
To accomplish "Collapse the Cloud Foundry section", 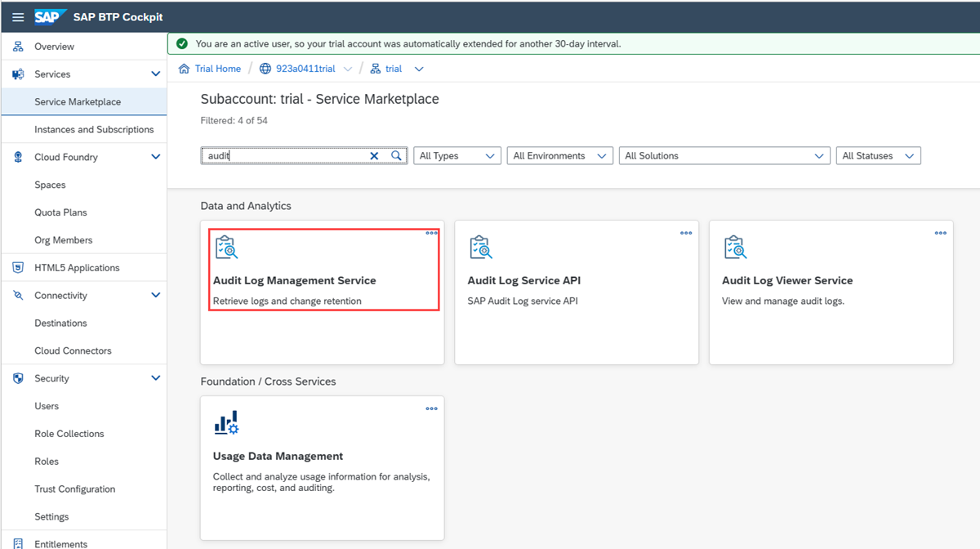I will [156, 157].
